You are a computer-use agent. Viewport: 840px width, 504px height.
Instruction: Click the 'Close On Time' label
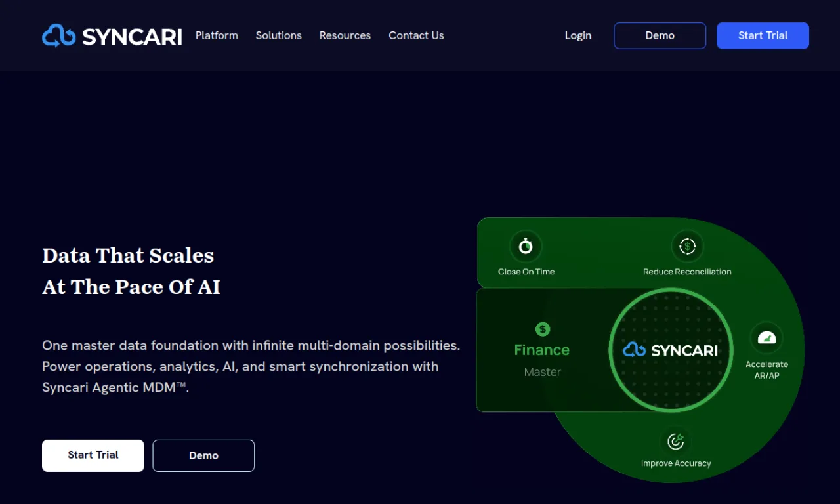[526, 272]
